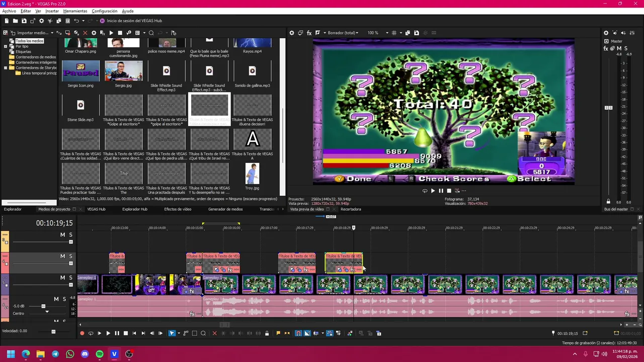Viewport: 644px width, 362px height.
Task: Toggle Enable snapping magnet icon
Action: pos(297,333)
